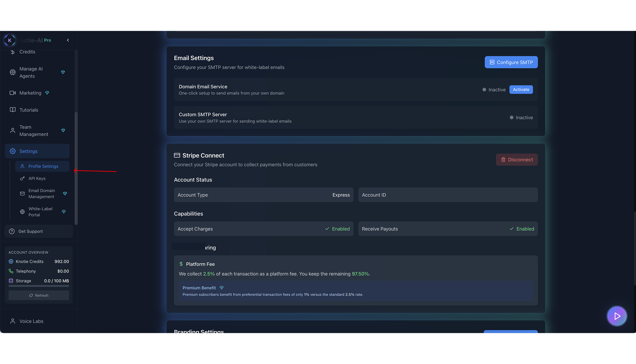Click the Stripe Connect credit card icon

tap(177, 155)
